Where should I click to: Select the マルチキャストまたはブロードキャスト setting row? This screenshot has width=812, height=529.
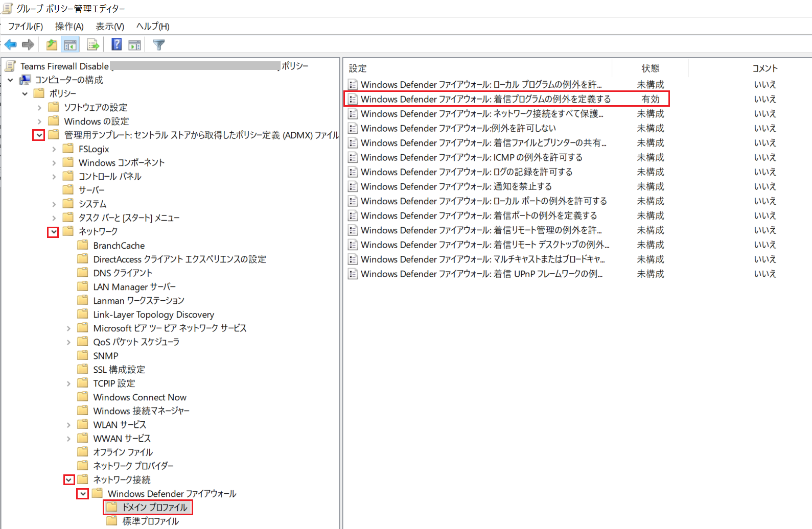tap(483, 259)
